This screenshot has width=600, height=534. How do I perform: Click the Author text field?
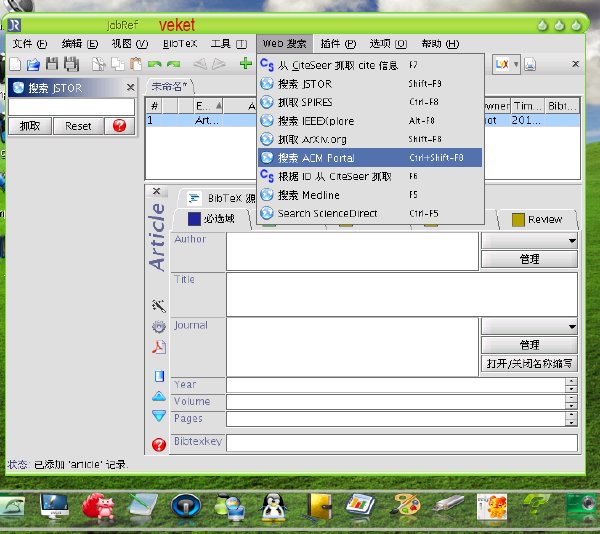tap(352, 251)
